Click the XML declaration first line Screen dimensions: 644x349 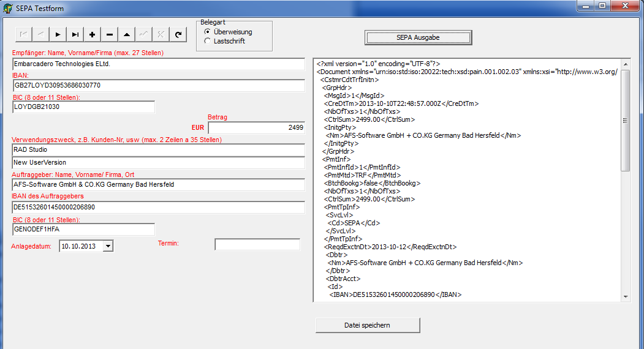378,64
